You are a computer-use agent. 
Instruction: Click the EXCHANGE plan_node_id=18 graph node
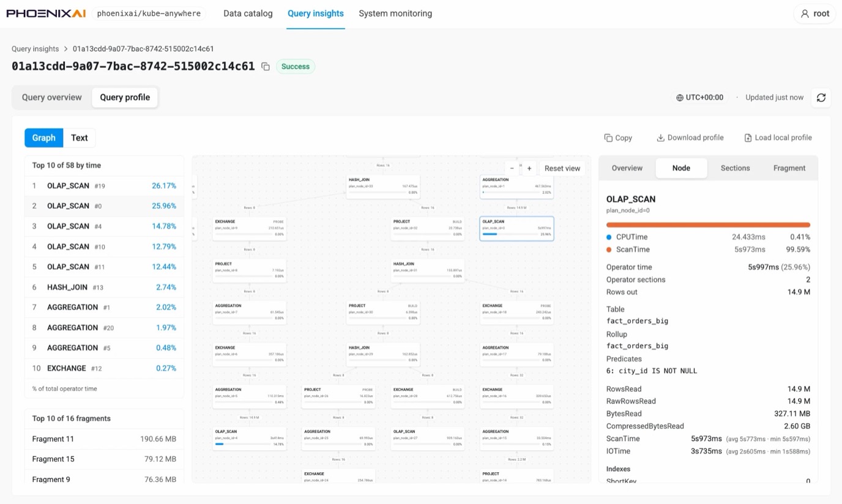(516, 313)
